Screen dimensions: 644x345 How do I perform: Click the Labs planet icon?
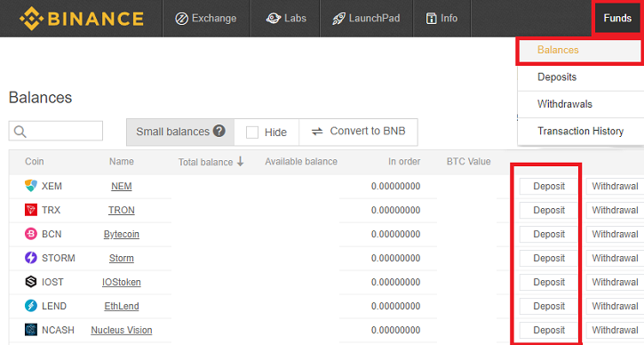click(x=273, y=19)
